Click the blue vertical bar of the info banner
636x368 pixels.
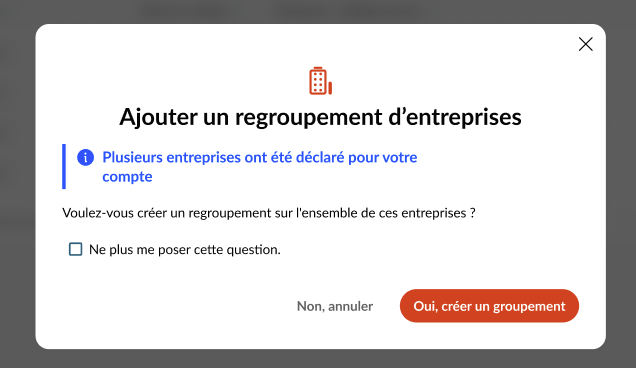click(x=64, y=166)
